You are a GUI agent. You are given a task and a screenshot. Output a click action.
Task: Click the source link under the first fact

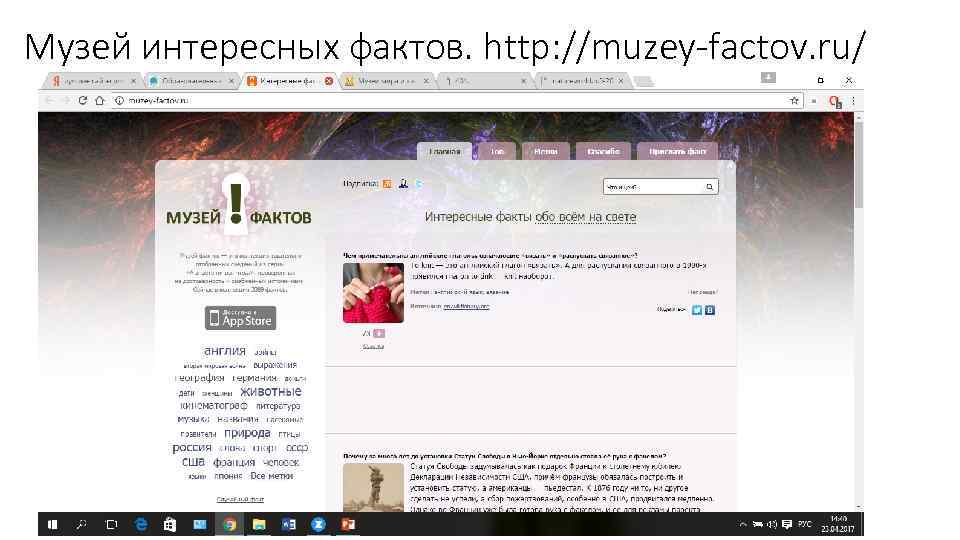(467, 306)
